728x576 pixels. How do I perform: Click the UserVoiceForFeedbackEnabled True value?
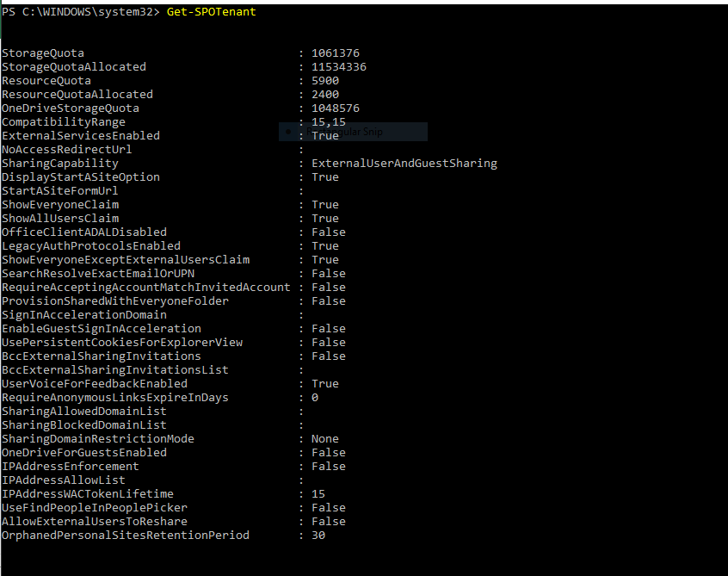point(324,384)
